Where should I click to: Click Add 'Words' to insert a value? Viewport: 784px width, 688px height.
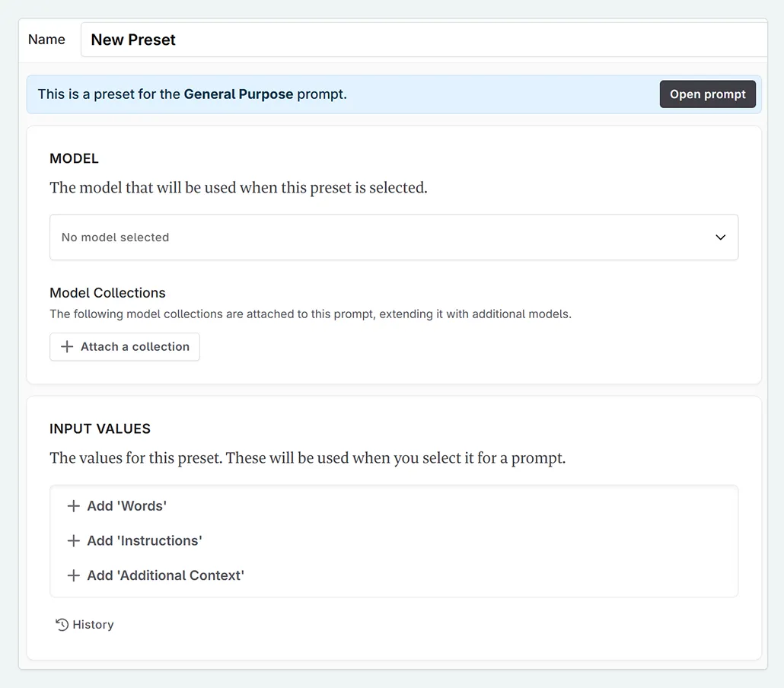[x=125, y=505]
